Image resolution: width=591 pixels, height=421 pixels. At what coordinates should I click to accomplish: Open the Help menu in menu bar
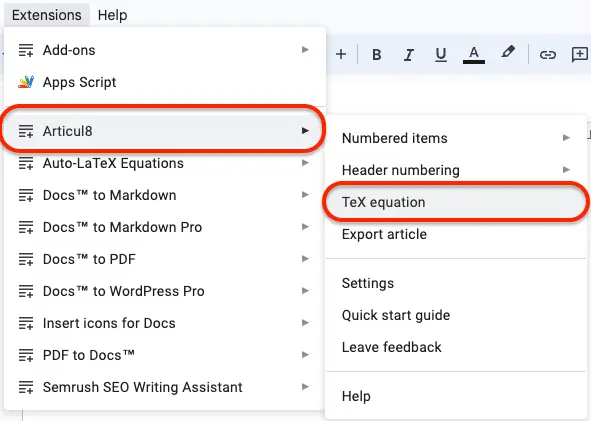pyautogui.click(x=112, y=15)
